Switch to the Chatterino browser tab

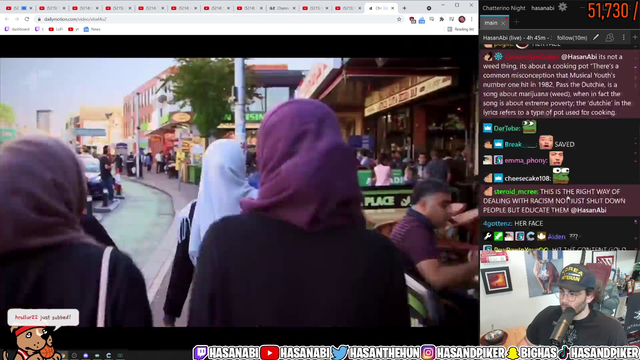coord(282,8)
